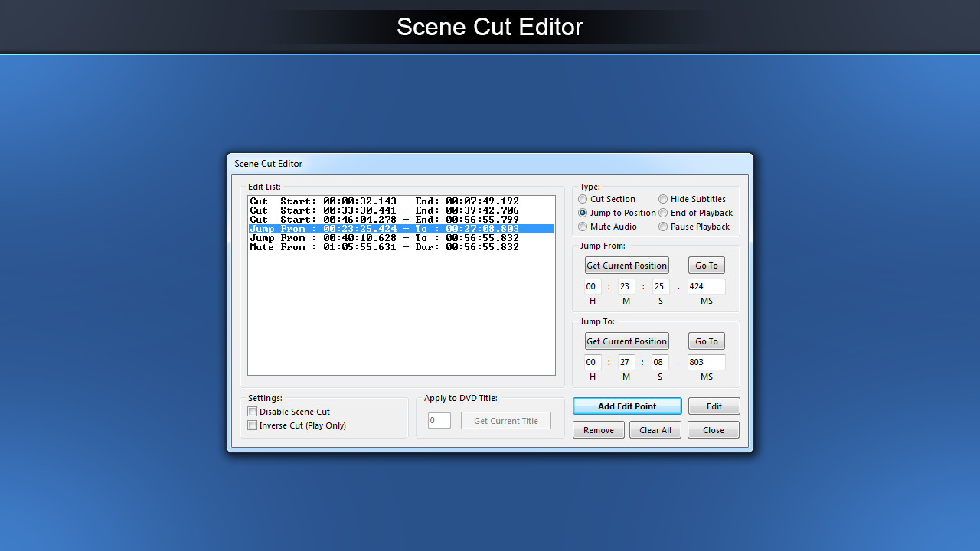
Task: Select the Mute From 01:05:55.631 list entry
Action: click(384, 247)
